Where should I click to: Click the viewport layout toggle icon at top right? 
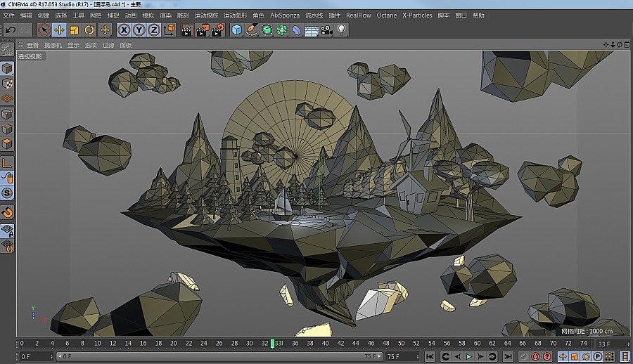coord(627,44)
